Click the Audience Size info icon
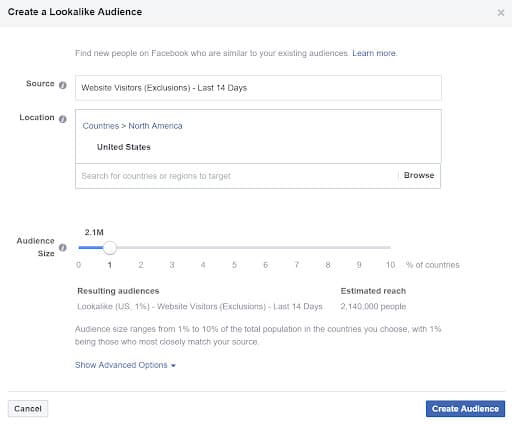This screenshot has width=512, height=425. (63, 248)
